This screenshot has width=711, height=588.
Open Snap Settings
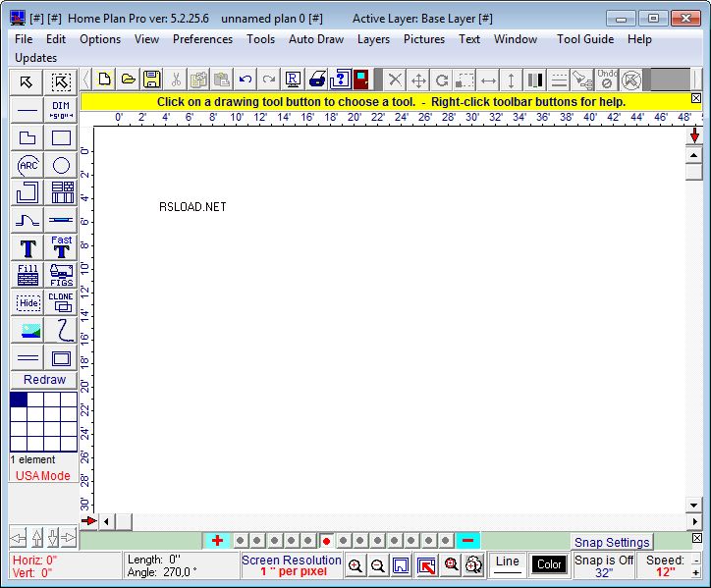612,542
